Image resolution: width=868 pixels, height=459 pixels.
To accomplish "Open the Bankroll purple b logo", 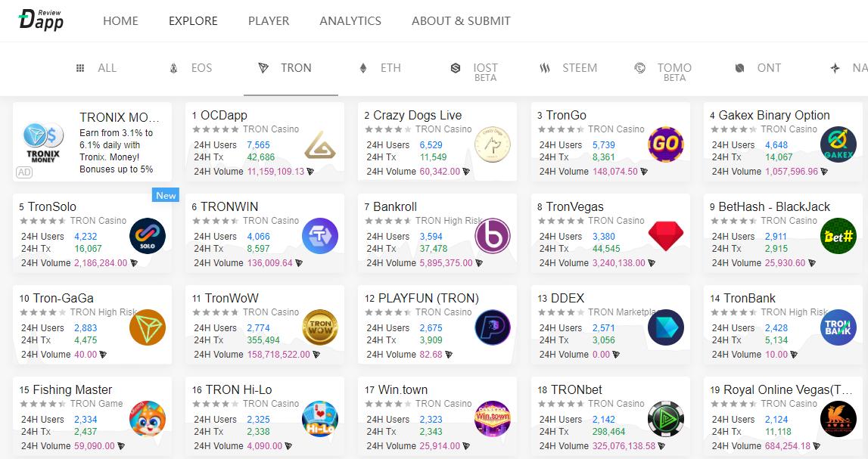I will click(493, 236).
